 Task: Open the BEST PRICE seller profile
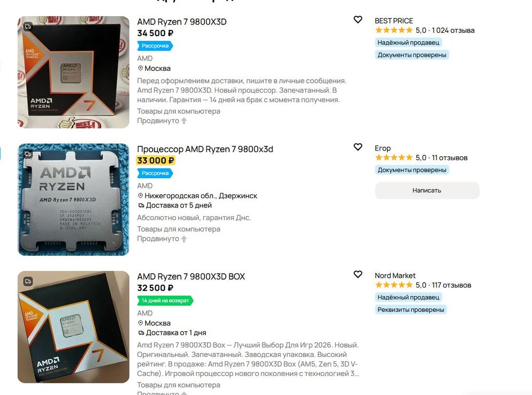click(x=393, y=21)
